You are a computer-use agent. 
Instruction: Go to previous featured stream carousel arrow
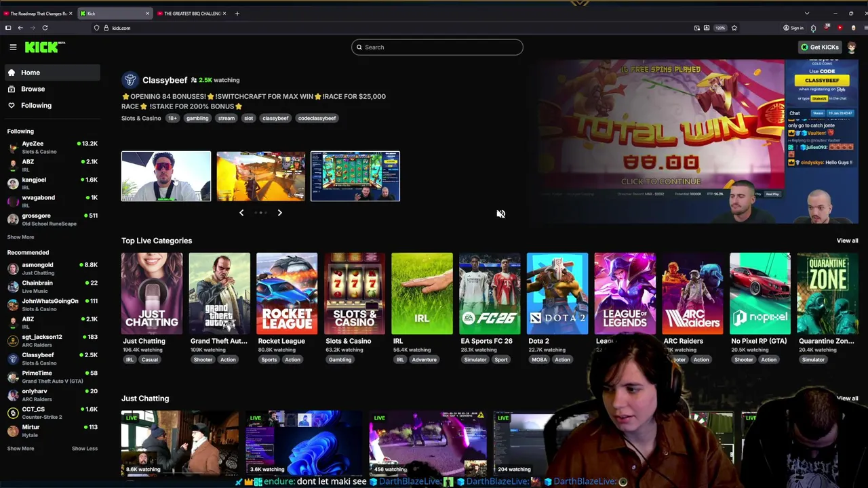click(x=241, y=213)
